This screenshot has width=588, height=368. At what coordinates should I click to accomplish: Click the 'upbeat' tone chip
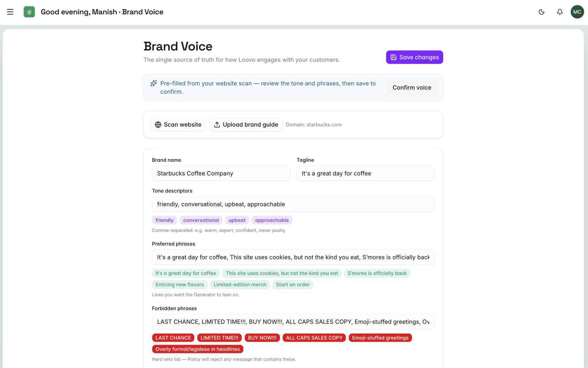click(237, 220)
